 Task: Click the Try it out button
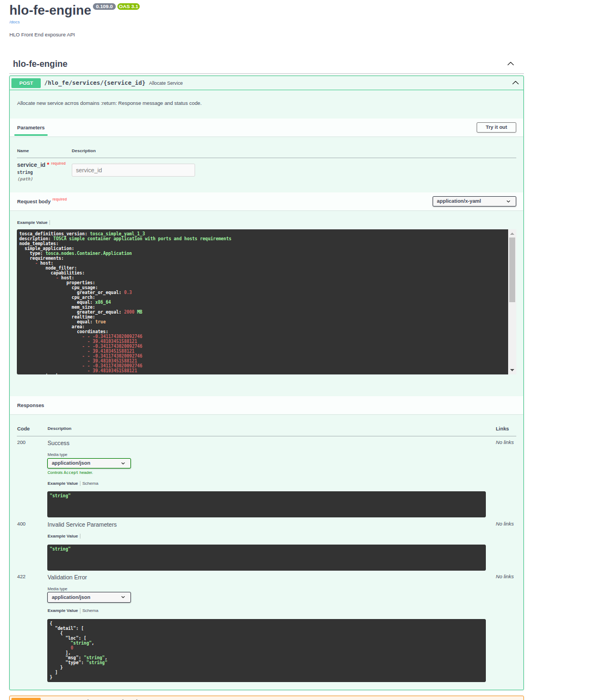click(x=496, y=127)
